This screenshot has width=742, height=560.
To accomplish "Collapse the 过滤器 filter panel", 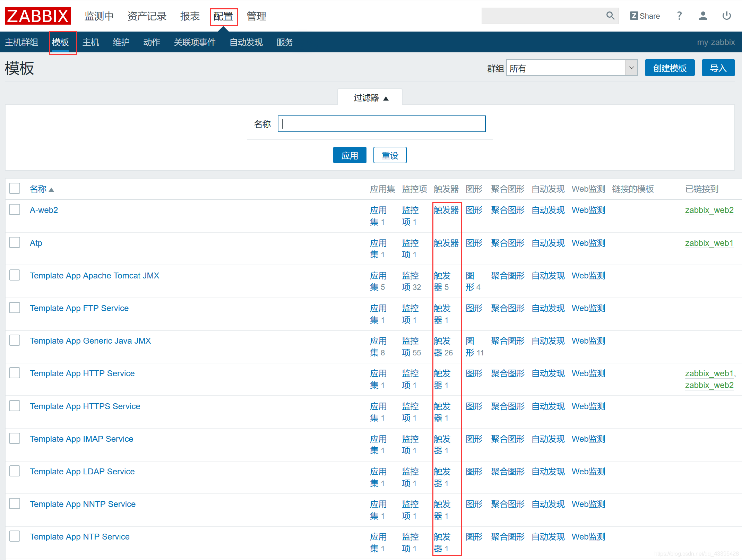I will [370, 98].
